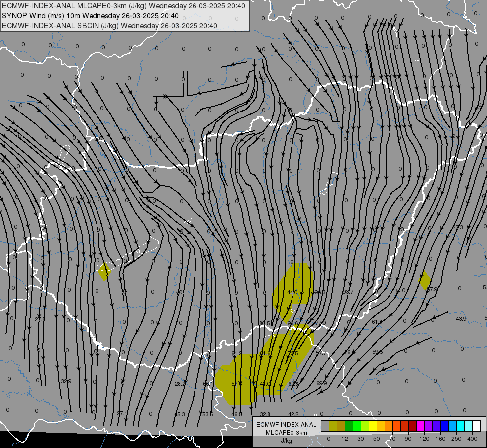Select the white swatch ending the legend
The image size is (487, 448).
click(x=476, y=426)
